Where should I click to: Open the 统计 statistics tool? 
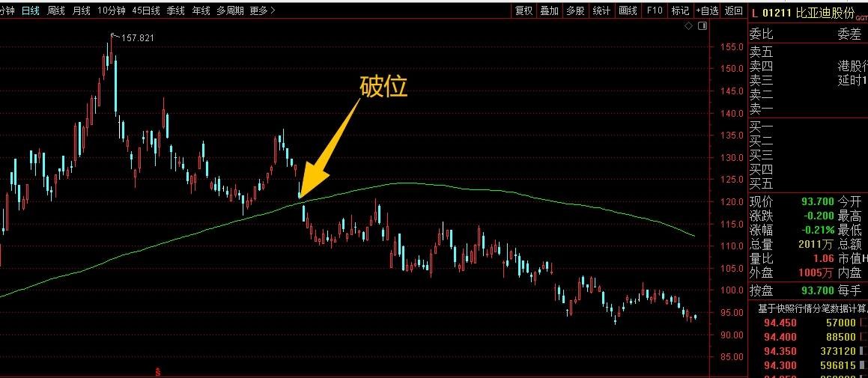(601, 10)
